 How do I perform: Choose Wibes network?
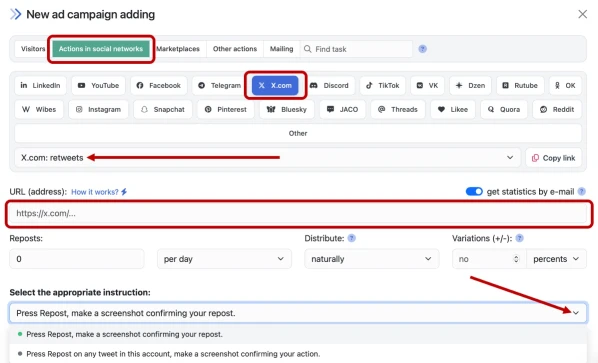tap(39, 109)
